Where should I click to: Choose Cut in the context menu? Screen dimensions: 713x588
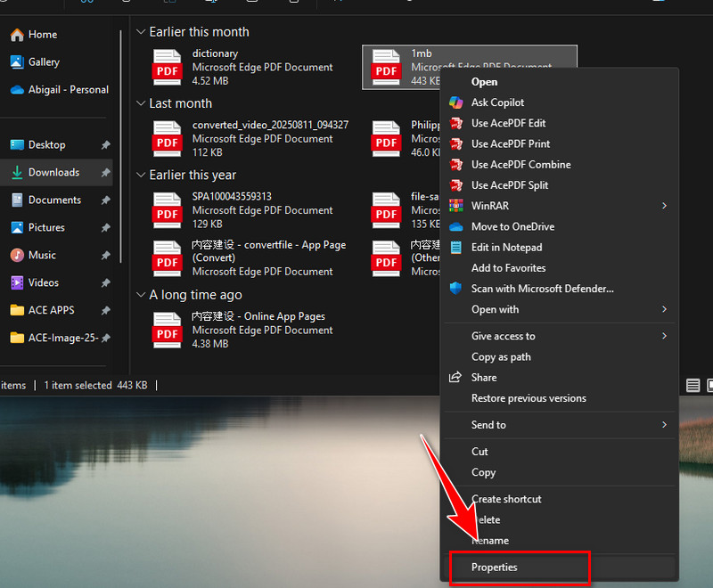click(560, 452)
